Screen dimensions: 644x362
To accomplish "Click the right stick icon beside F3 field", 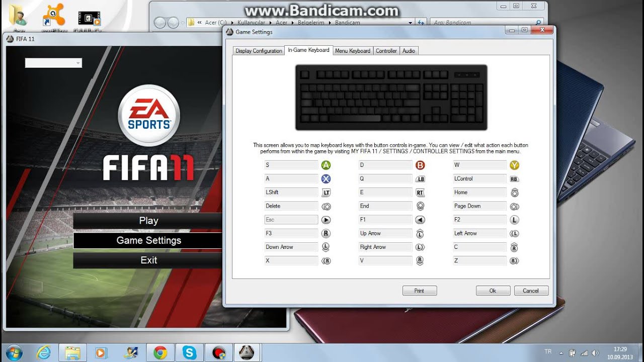I will pos(326,233).
